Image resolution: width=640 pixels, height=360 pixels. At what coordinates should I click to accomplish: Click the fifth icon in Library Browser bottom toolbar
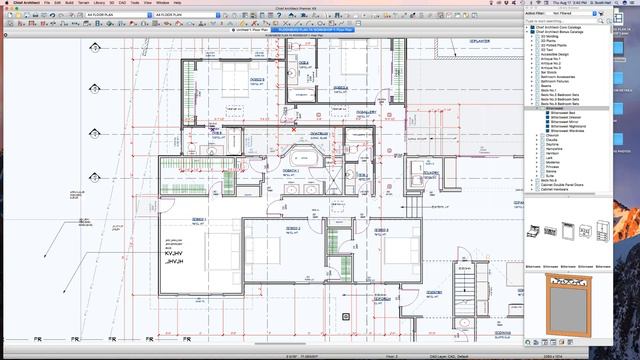pos(562,342)
